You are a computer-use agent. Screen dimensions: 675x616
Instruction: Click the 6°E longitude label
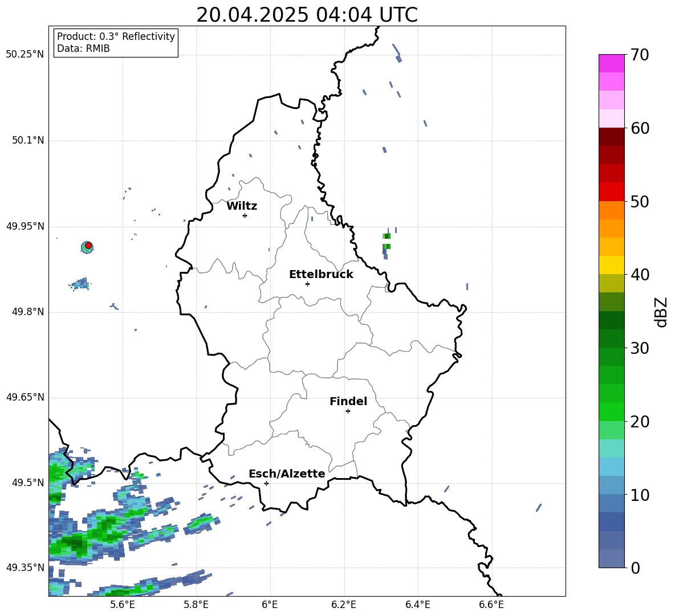click(x=270, y=605)
